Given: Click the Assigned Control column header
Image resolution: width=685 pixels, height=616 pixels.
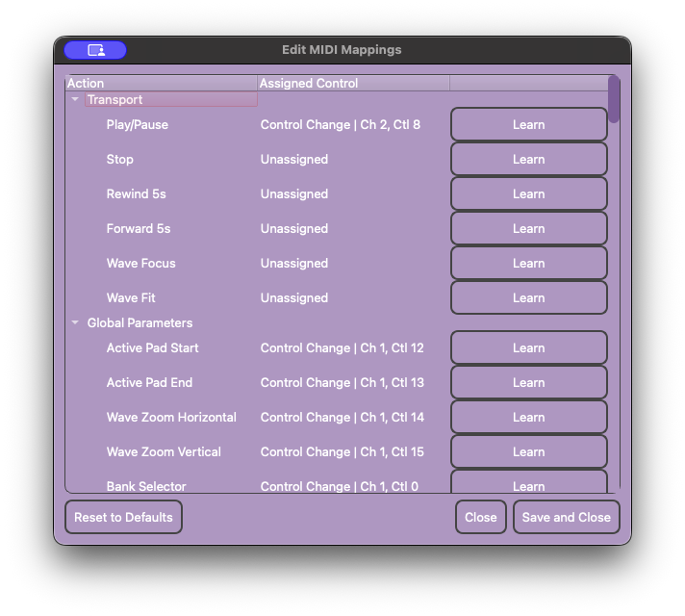Looking at the screenshot, I should [x=353, y=83].
